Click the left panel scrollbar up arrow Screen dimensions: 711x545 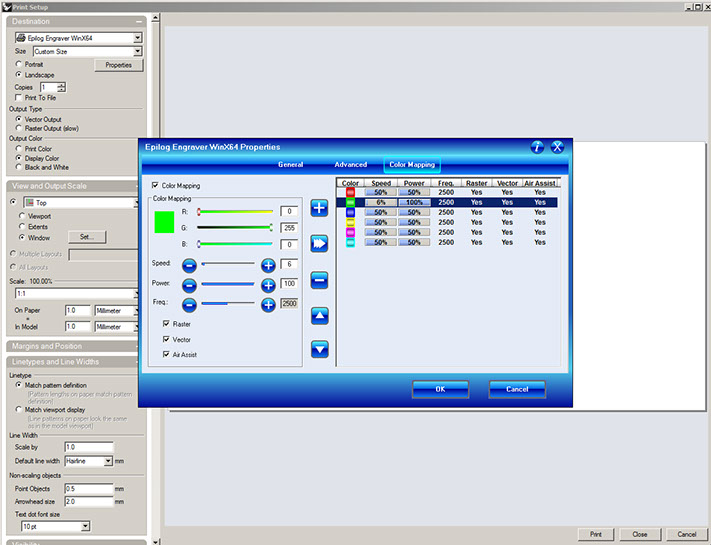tap(156, 18)
